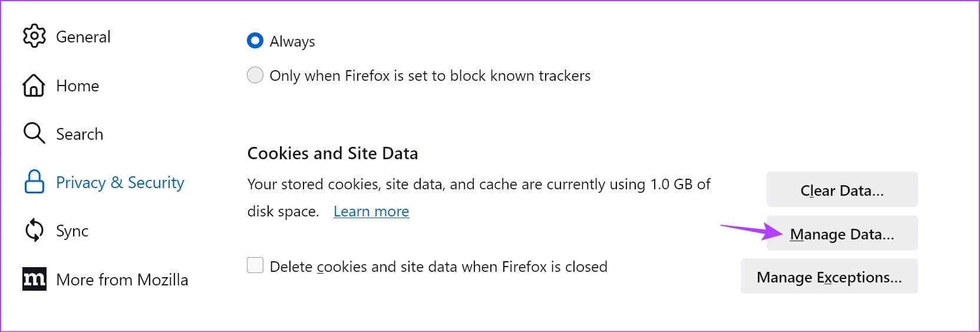Image resolution: width=980 pixels, height=332 pixels.
Task: Select the 'Always' radio button
Action: coord(255,41)
